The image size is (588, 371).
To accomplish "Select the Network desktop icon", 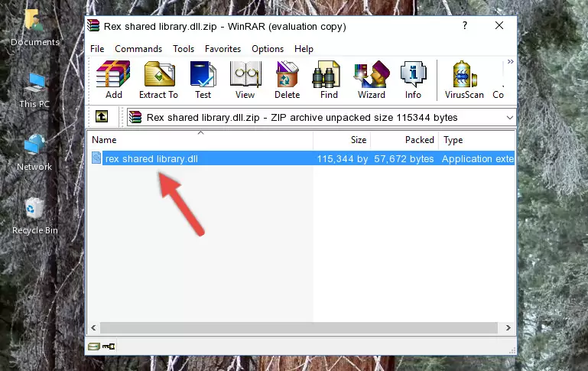I will [x=34, y=152].
